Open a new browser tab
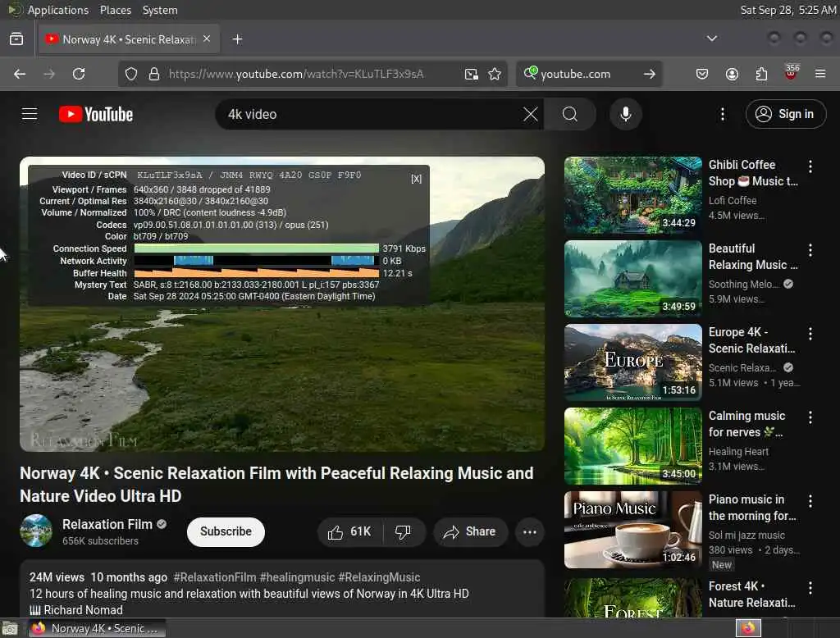 237,39
